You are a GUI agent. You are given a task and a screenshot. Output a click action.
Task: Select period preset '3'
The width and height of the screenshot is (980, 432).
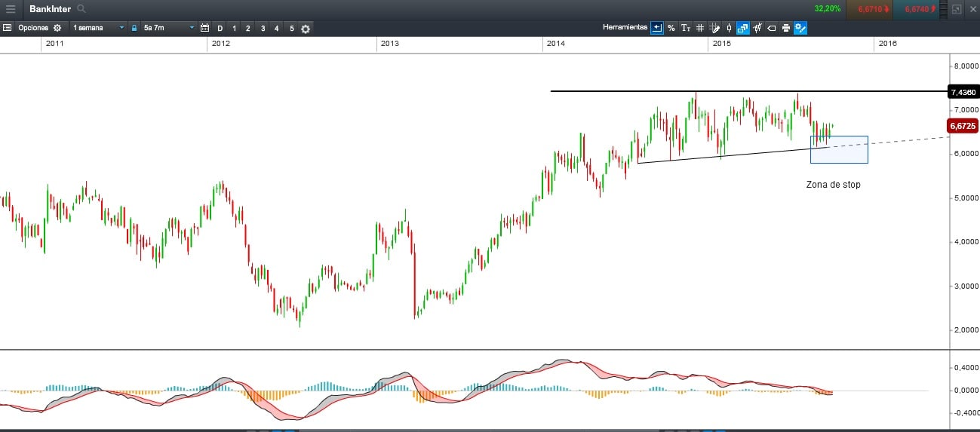pos(263,28)
